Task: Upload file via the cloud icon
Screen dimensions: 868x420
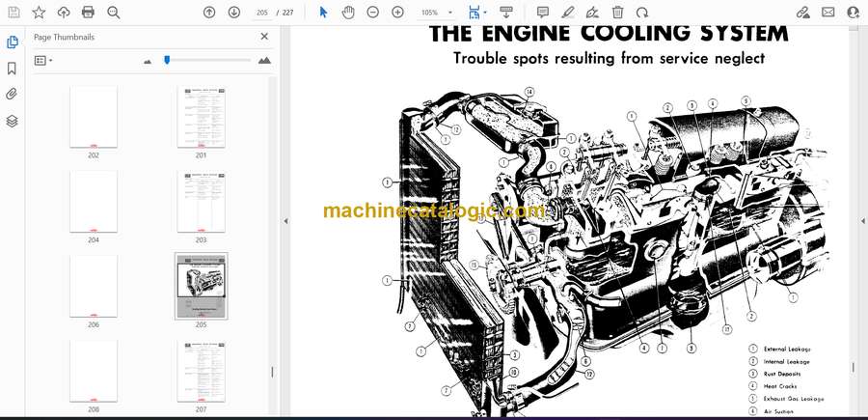Action: 64,13
